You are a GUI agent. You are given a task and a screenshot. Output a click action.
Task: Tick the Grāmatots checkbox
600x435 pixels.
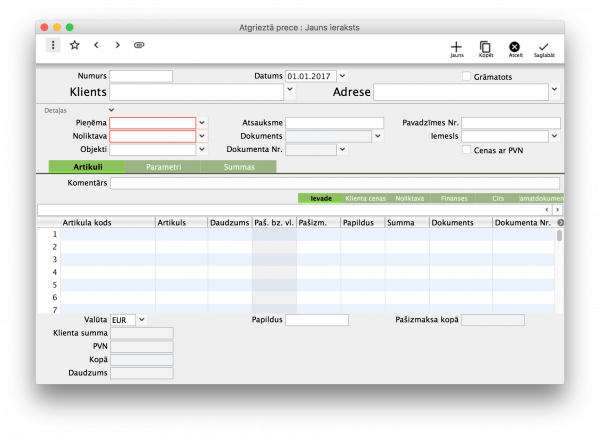pos(466,76)
